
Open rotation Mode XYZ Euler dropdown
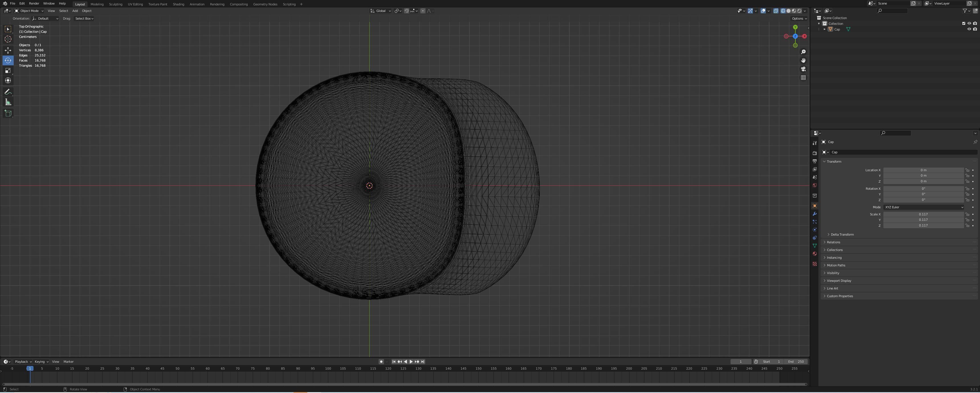point(923,207)
